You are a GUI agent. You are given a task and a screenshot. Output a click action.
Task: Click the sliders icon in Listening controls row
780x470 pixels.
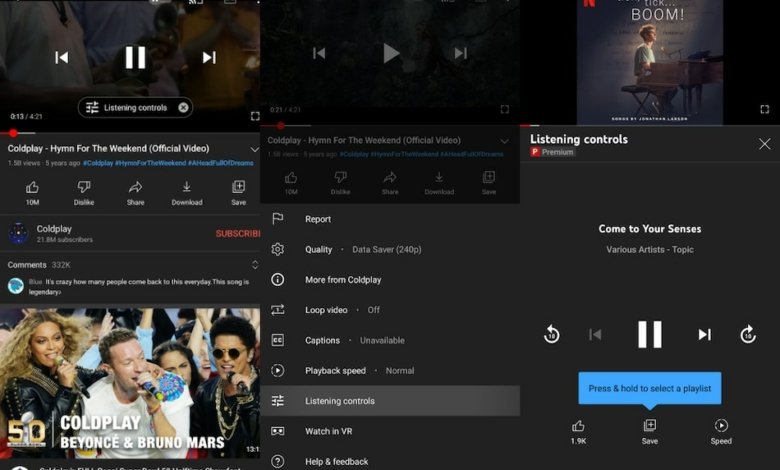(x=278, y=401)
